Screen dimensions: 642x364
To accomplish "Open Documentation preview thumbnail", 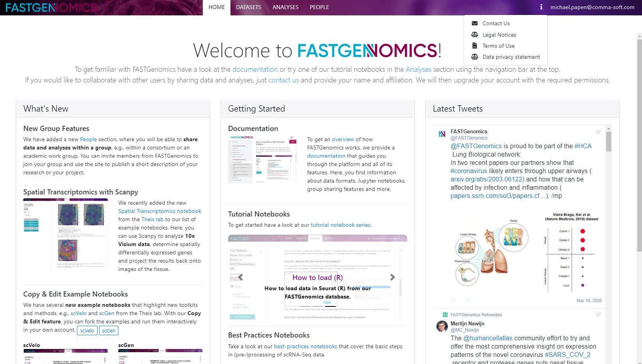I will 262,159.
